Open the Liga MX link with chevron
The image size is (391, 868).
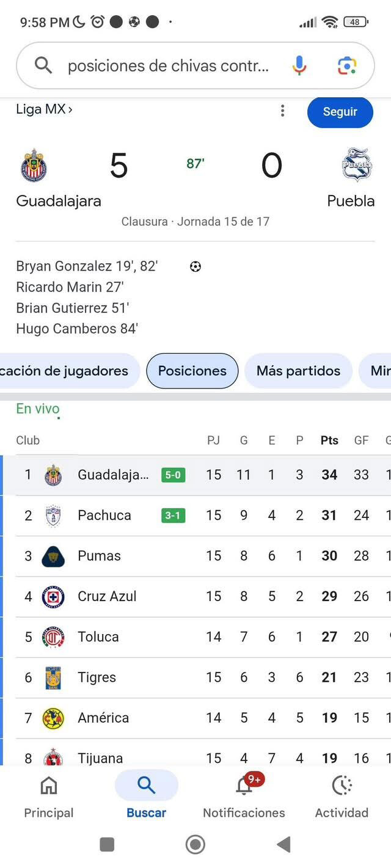point(45,109)
